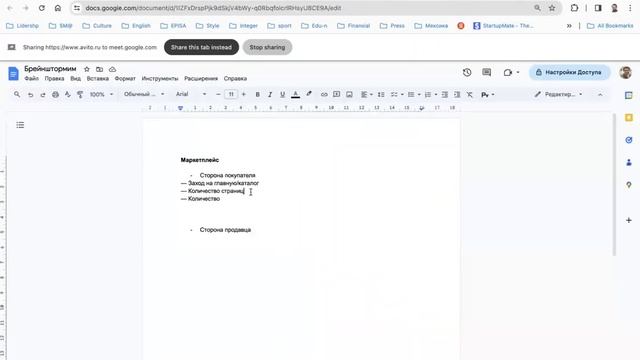This screenshot has width=640, height=360.
Task: Toggle italic formatting
Action: click(x=270, y=95)
